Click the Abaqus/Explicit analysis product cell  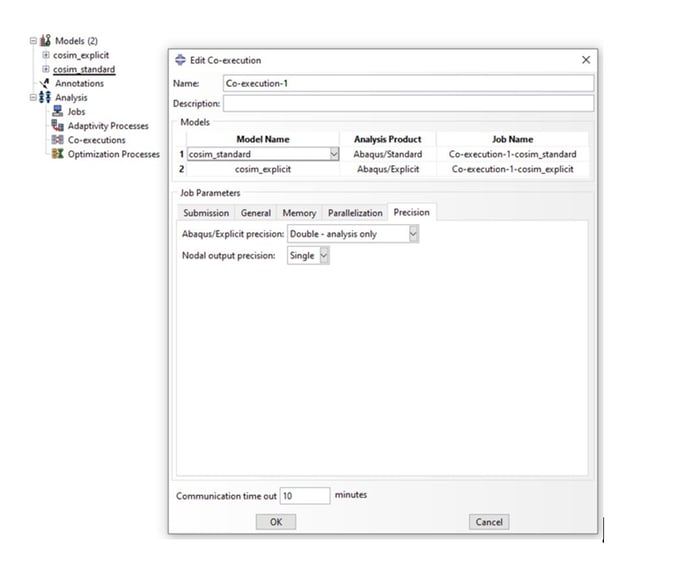pyautogui.click(x=388, y=169)
